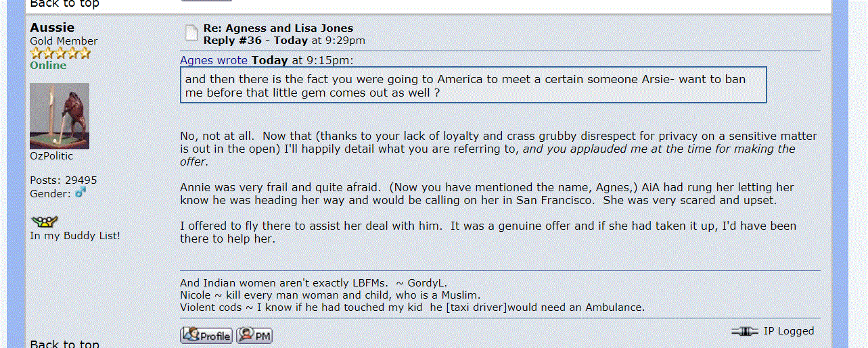The width and height of the screenshot is (868, 348).
Task: Click the 'IP Logged' text
Action: (x=789, y=331)
